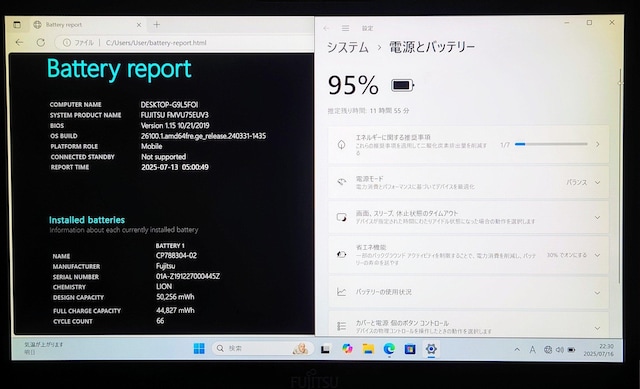The width and height of the screenshot is (640, 389).
Task: Close the Battery report tab
Action: (139, 25)
